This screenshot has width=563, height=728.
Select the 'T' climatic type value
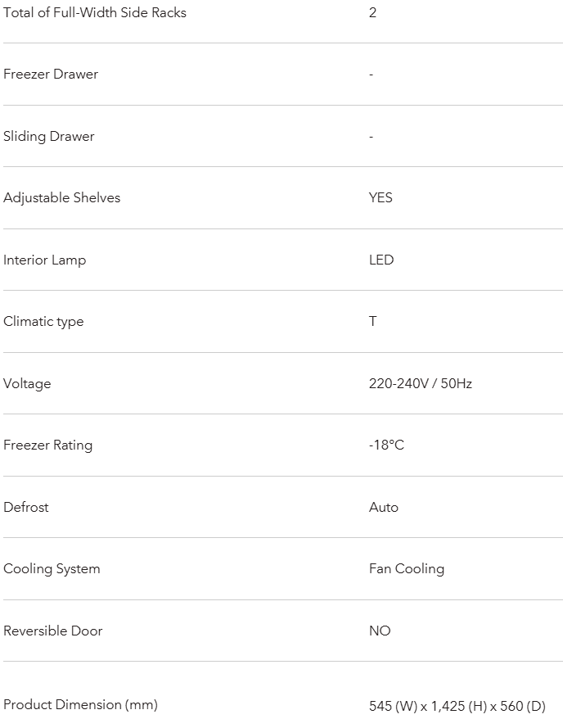point(373,321)
